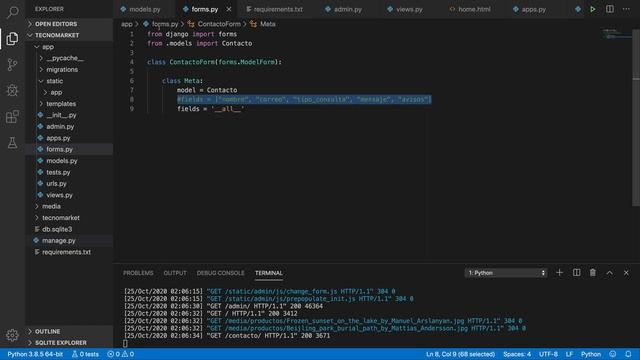Open the Run and Debug view
The height and width of the screenshot is (360, 640).
coord(12,91)
